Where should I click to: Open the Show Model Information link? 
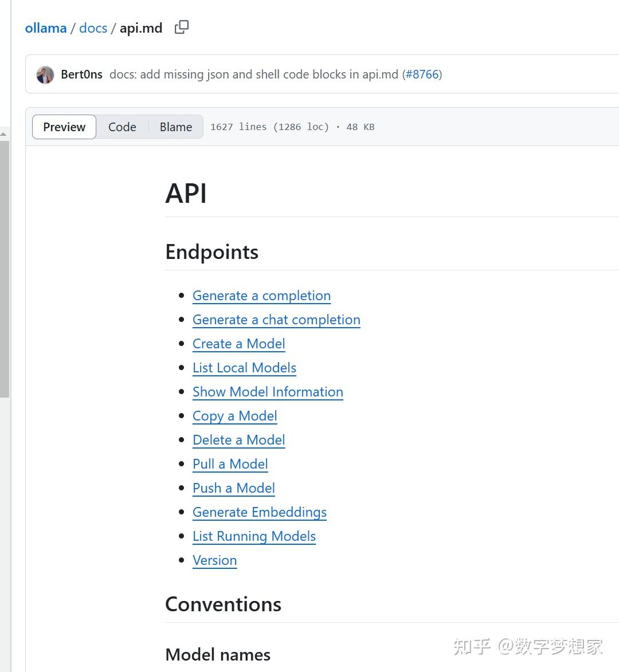point(268,392)
